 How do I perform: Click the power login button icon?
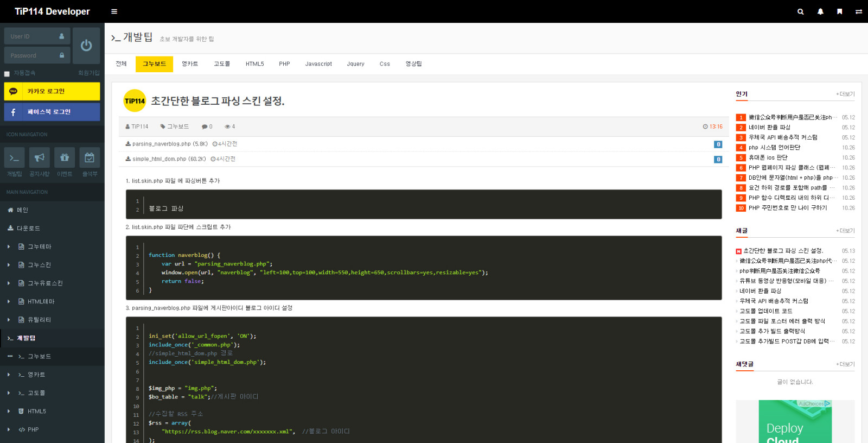click(86, 46)
